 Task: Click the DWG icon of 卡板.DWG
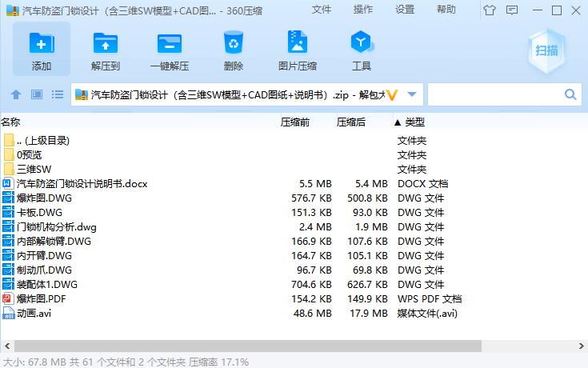pyautogui.click(x=8, y=213)
